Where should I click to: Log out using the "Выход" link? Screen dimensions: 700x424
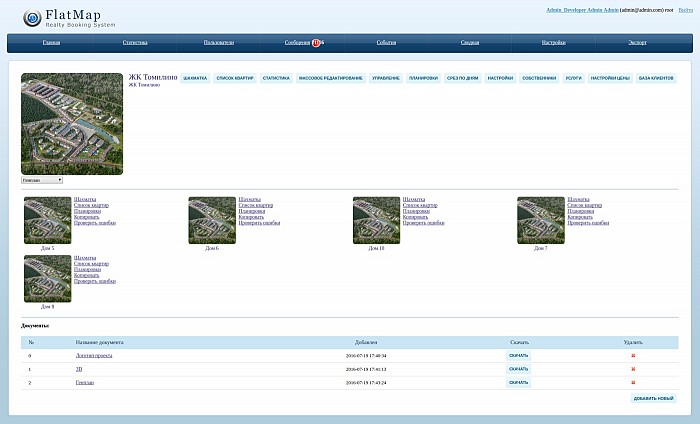click(685, 8)
